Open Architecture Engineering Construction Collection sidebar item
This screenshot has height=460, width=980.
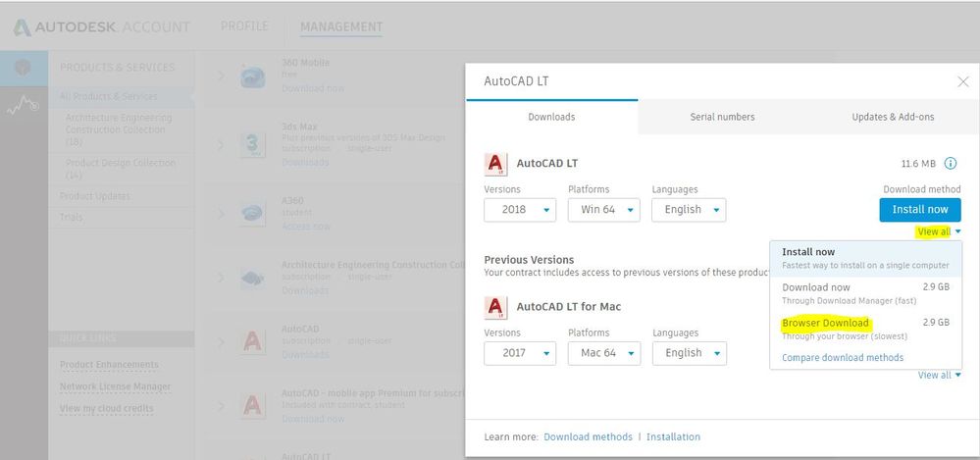[x=119, y=129]
